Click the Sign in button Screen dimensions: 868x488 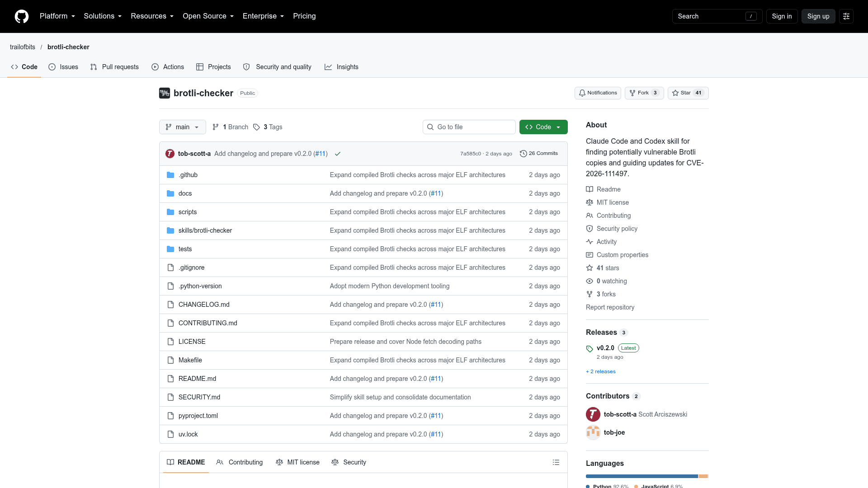pos(782,16)
